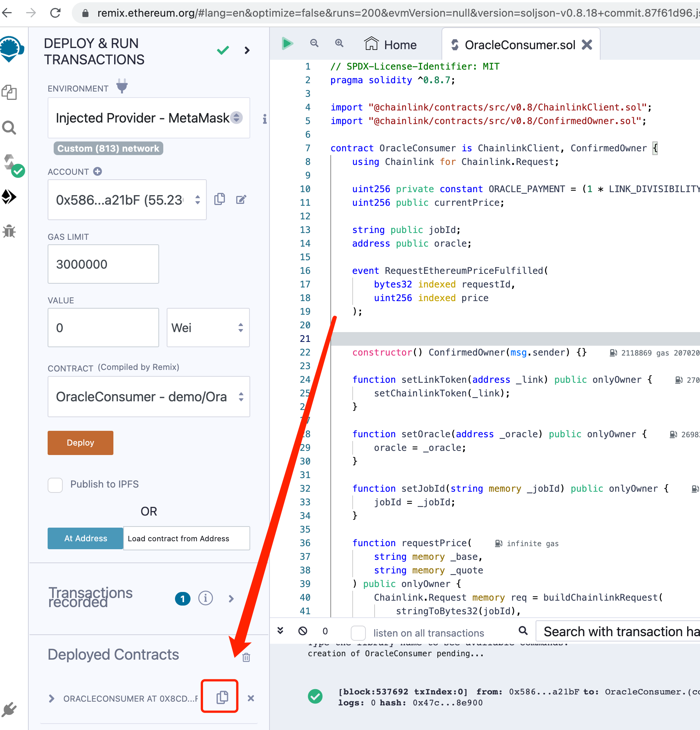Click the Gas Limit input field
This screenshot has height=730, width=700.
tap(103, 264)
